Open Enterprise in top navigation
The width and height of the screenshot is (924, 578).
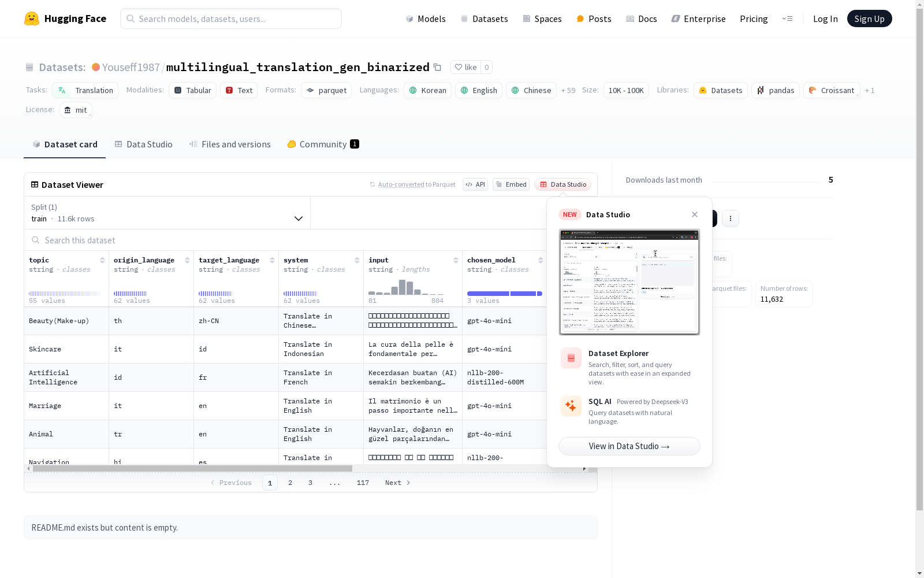point(698,18)
